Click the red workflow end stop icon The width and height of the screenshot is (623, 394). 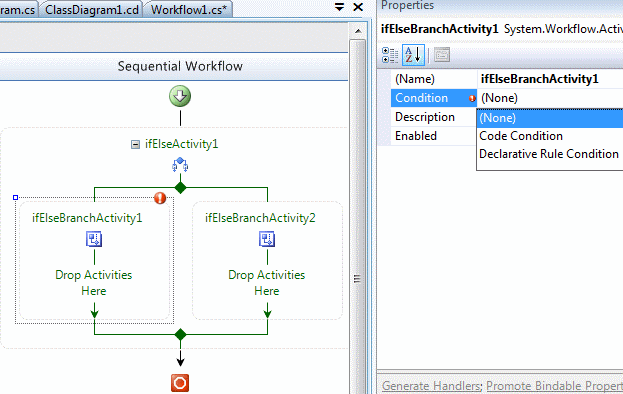[180, 383]
